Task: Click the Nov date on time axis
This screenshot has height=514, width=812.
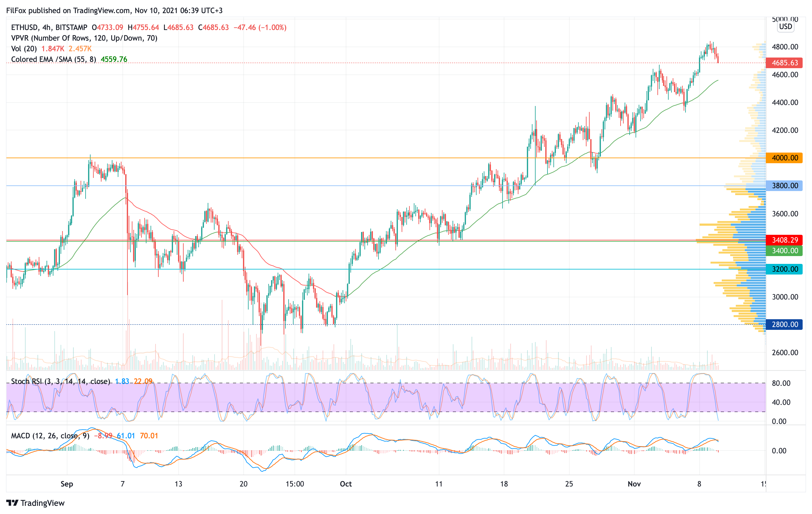Action: (x=634, y=484)
